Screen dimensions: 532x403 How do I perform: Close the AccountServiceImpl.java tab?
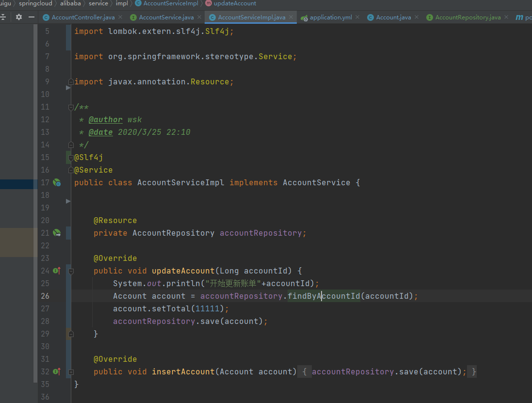291,17
